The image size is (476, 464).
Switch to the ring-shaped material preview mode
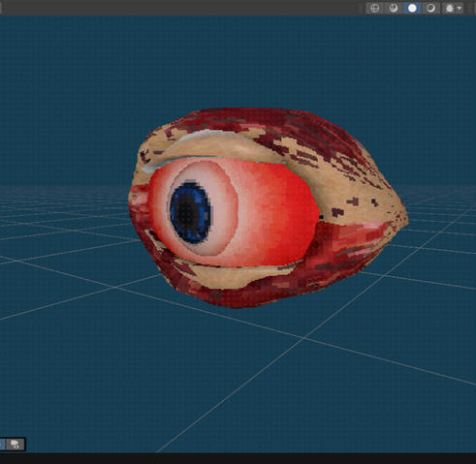pyautogui.click(x=430, y=8)
